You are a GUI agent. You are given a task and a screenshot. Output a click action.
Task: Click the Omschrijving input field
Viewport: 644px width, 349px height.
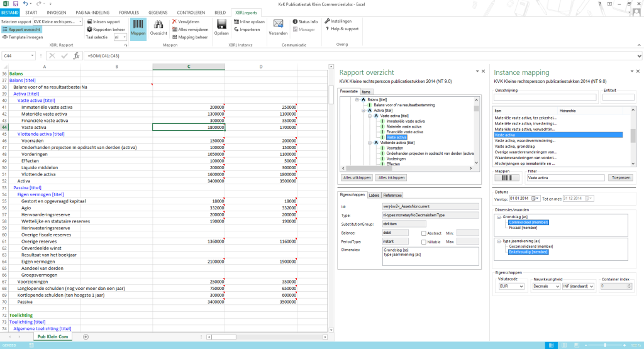[x=545, y=97]
